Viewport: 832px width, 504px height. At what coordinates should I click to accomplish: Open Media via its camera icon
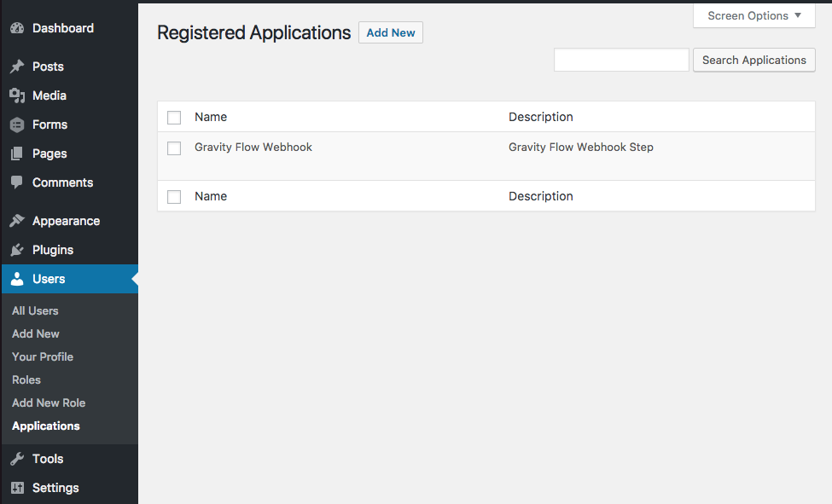click(17, 96)
